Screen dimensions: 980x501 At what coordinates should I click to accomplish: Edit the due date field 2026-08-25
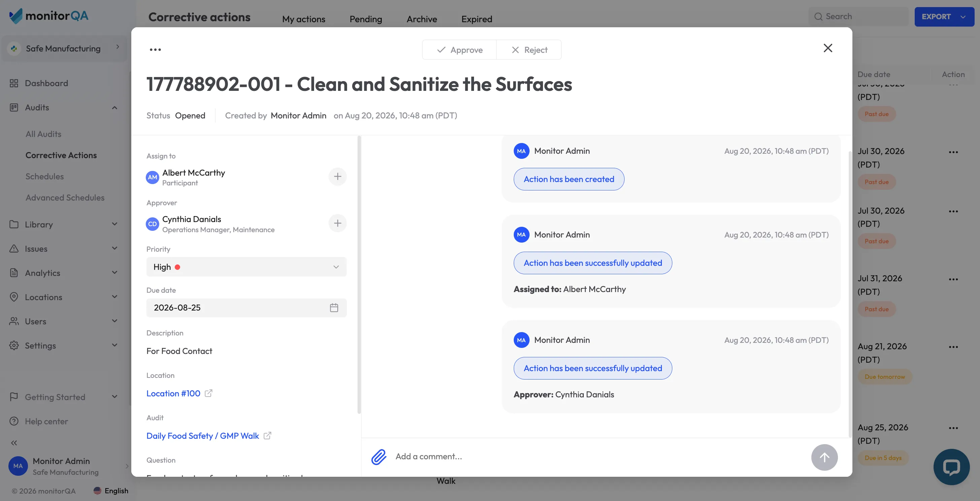tap(246, 308)
